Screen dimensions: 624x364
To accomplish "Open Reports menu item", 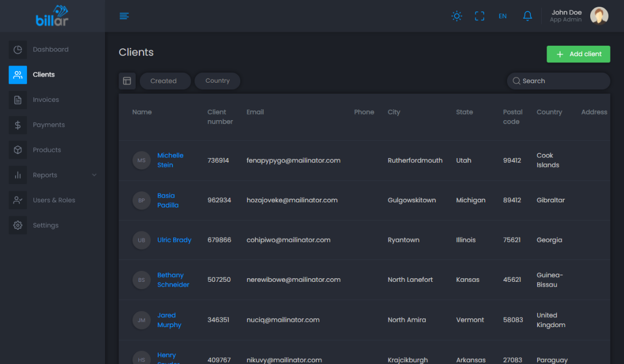I will coord(45,175).
